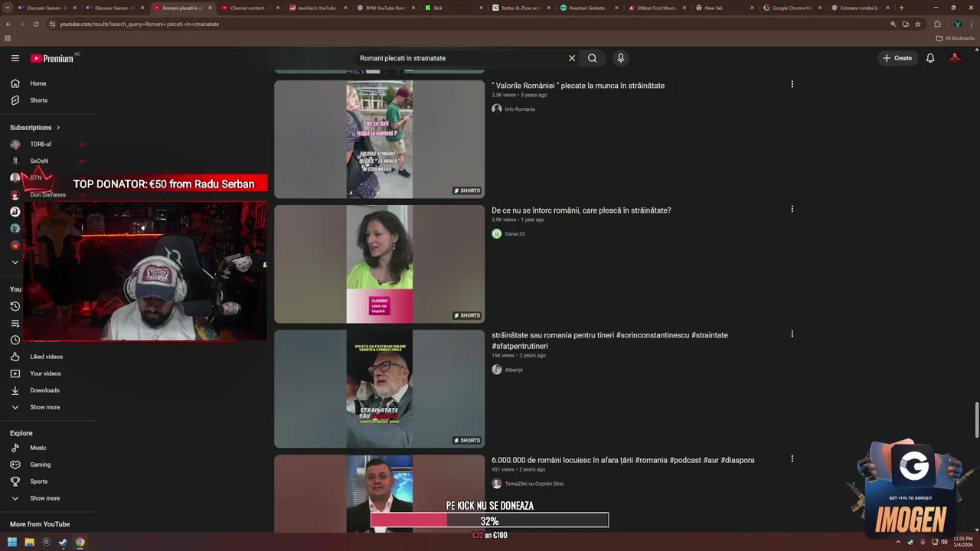Viewport: 980px width, 551px height.
Task: Open options for 6.000.000 de români video
Action: click(792, 459)
